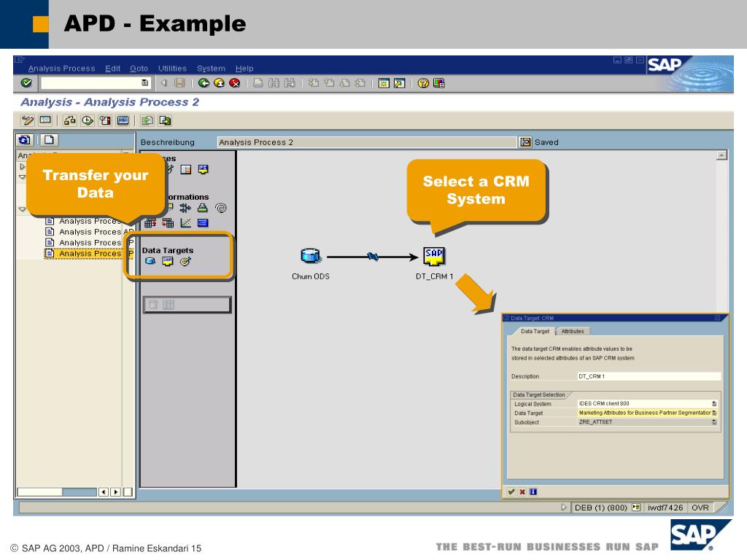This screenshot has height=560, width=747.
Task: Switch to the Data Target tab
Action: coord(535,331)
